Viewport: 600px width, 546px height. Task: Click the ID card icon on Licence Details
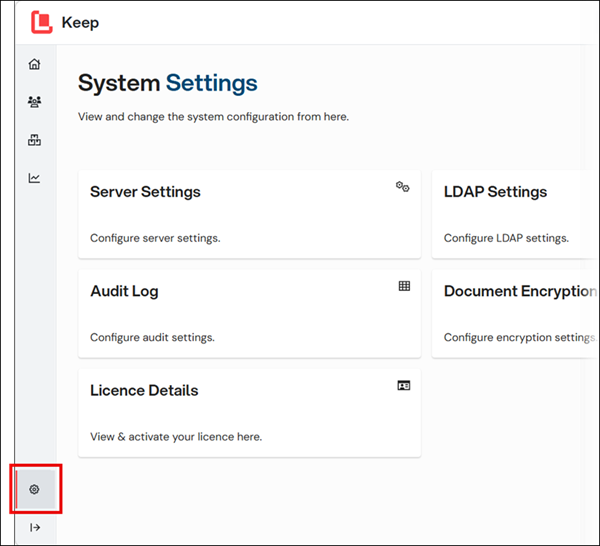click(404, 385)
